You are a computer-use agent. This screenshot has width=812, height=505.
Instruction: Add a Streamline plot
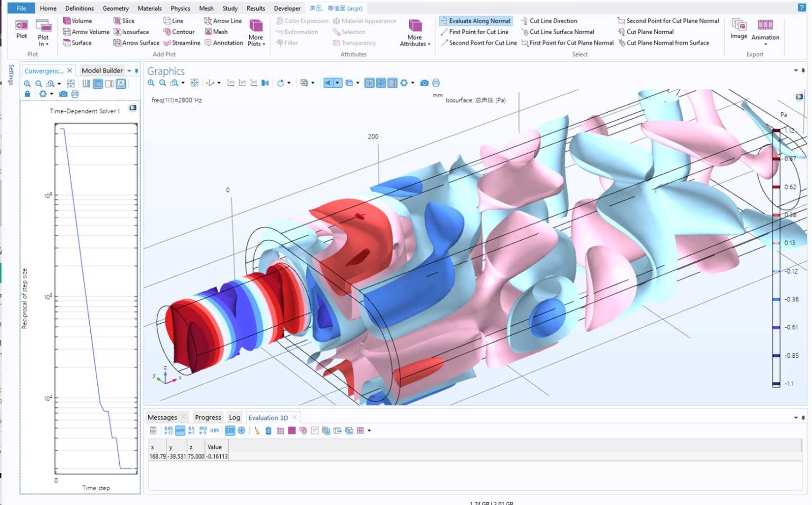[181, 43]
